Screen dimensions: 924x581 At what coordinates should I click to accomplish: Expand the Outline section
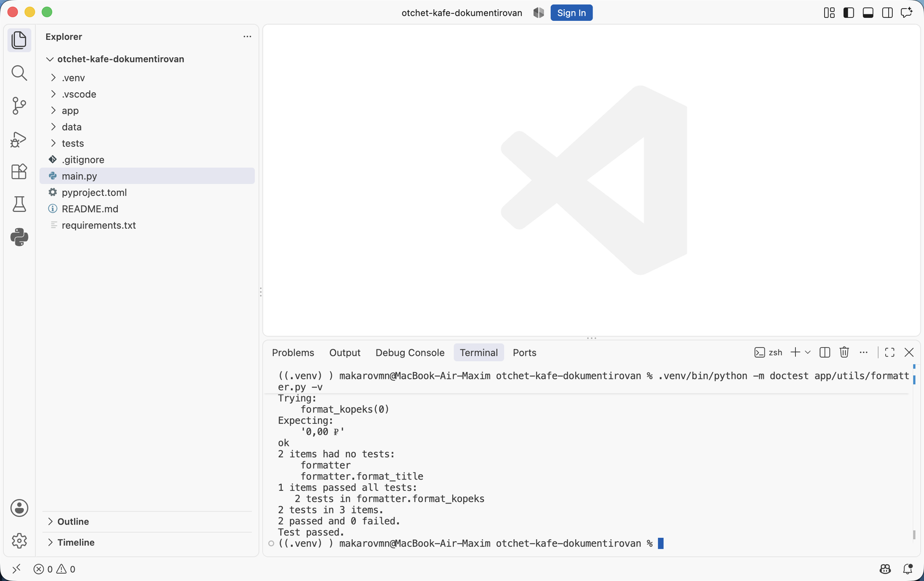coord(147,522)
